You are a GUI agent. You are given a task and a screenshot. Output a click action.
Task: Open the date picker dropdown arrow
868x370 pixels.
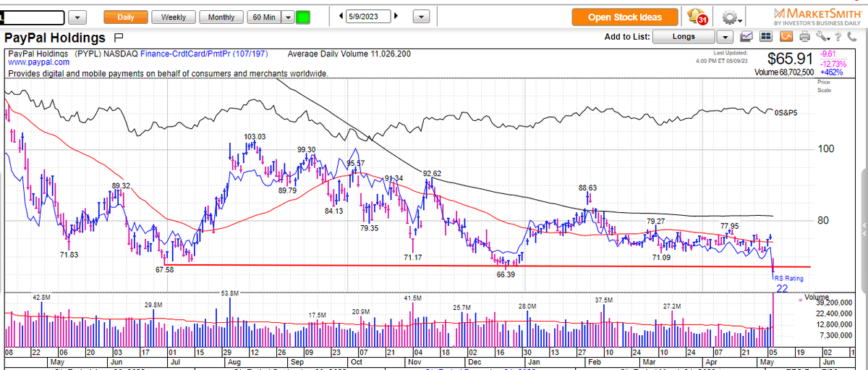click(422, 17)
